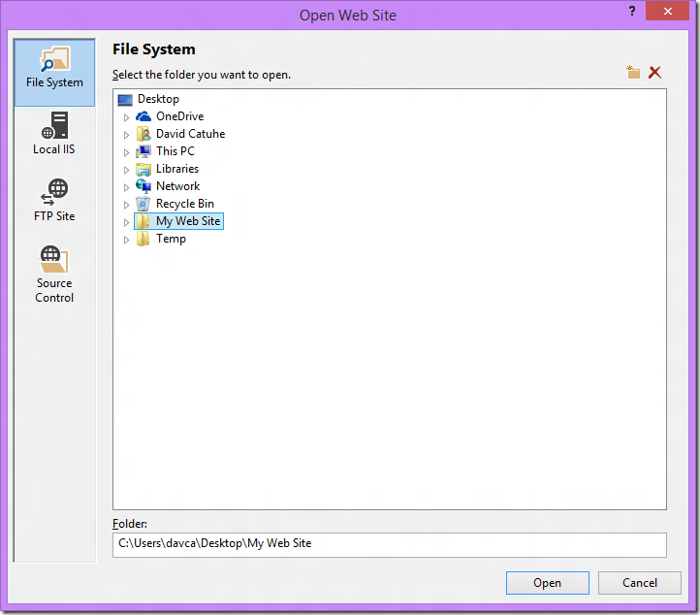
Task: Select the Desktop root label
Action: (158, 99)
